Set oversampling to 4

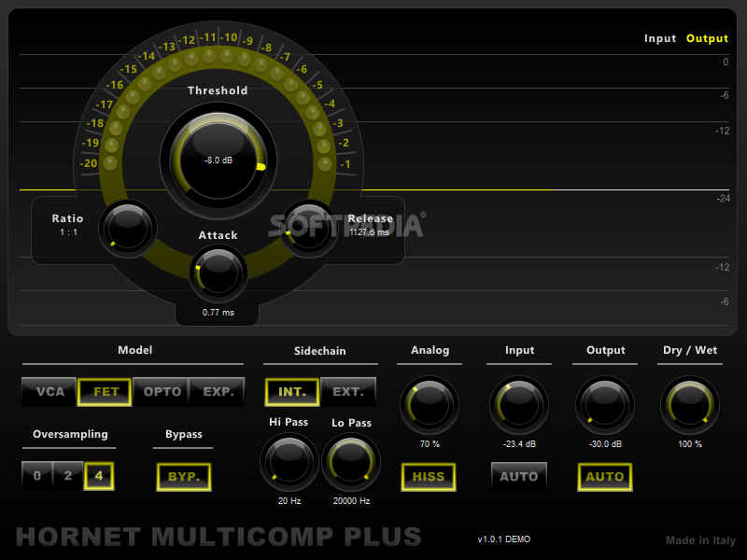pos(99,476)
